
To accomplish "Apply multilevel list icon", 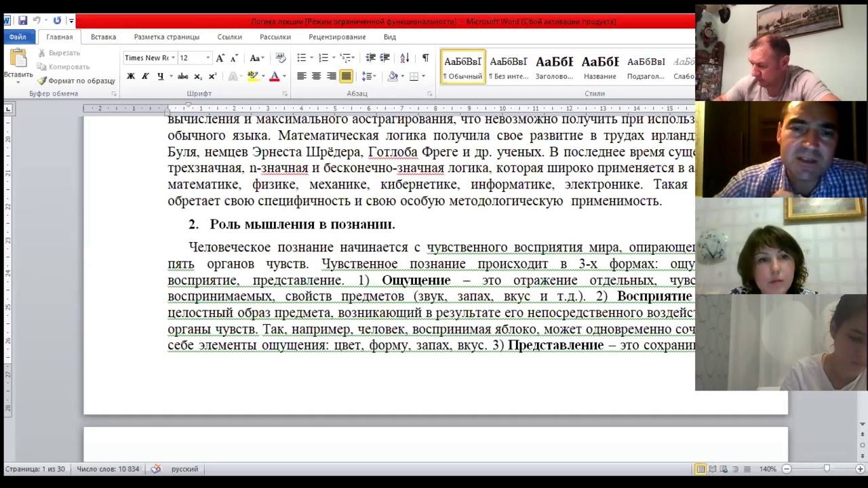I will 345,58.
